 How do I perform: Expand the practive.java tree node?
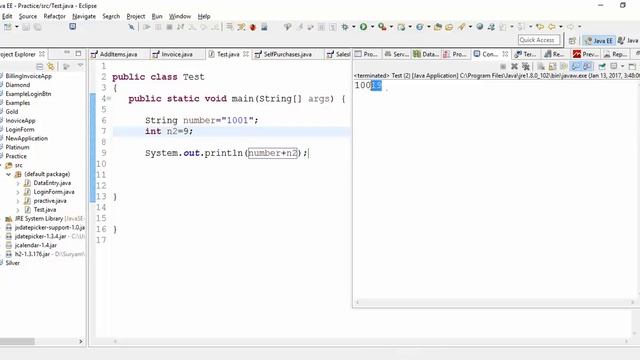pyautogui.click(x=18, y=201)
